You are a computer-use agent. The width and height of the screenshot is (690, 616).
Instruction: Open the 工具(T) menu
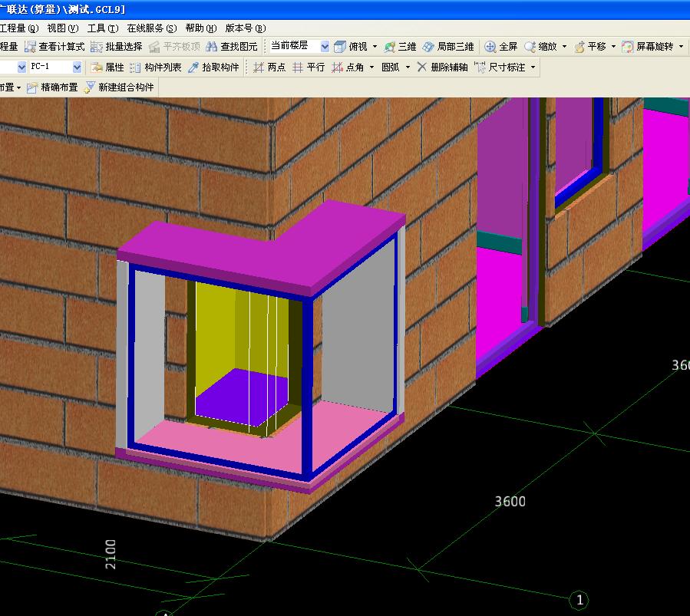tap(103, 28)
